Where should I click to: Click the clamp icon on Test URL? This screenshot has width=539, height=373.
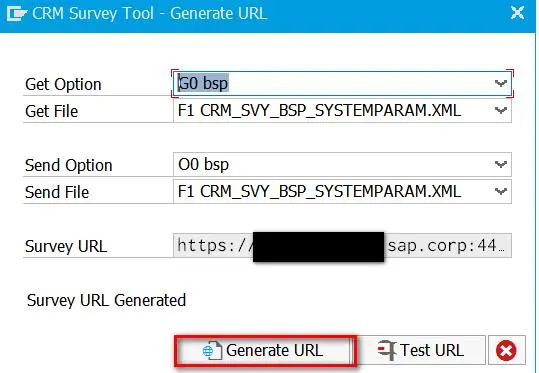pyautogui.click(x=387, y=350)
